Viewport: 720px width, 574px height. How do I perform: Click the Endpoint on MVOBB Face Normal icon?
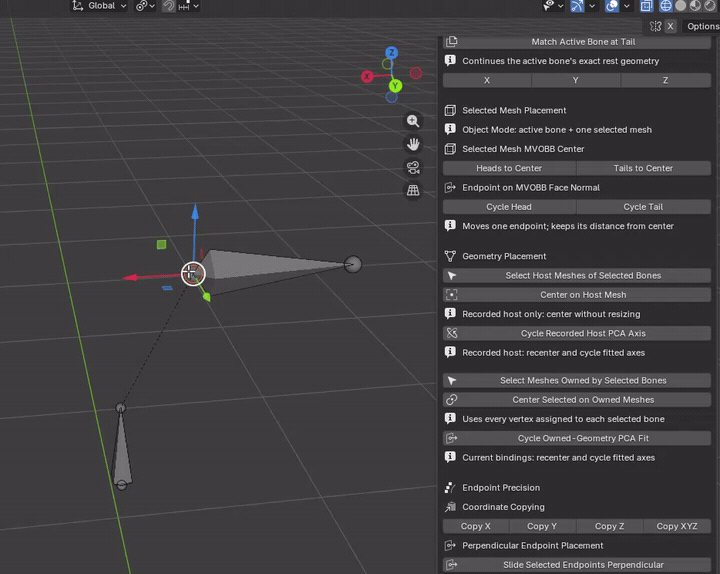click(450, 187)
